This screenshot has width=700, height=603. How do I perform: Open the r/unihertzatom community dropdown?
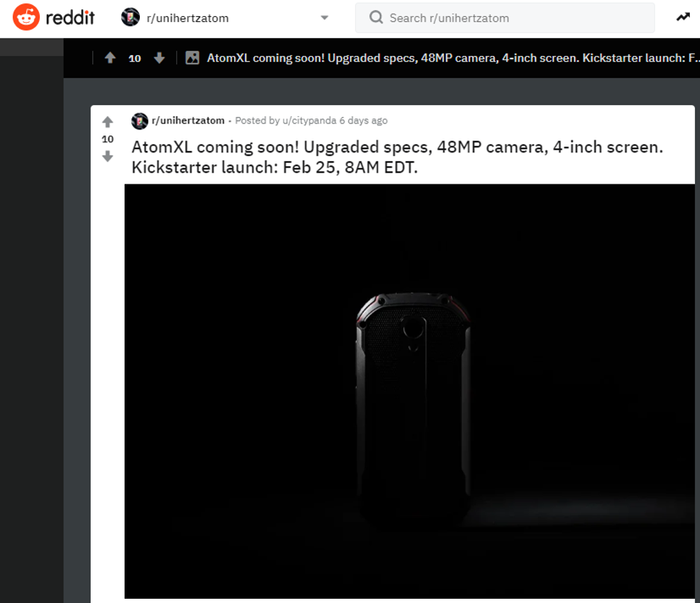point(225,18)
